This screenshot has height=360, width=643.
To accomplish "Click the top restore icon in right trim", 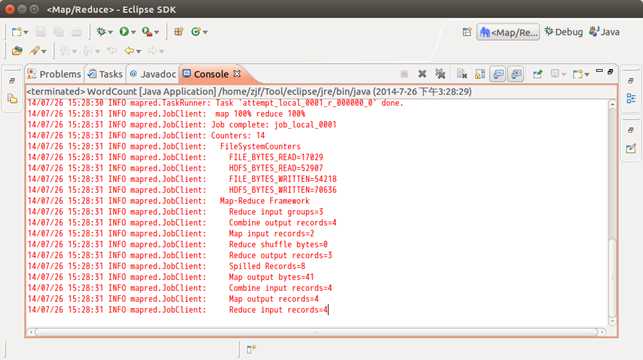I will (631, 81).
